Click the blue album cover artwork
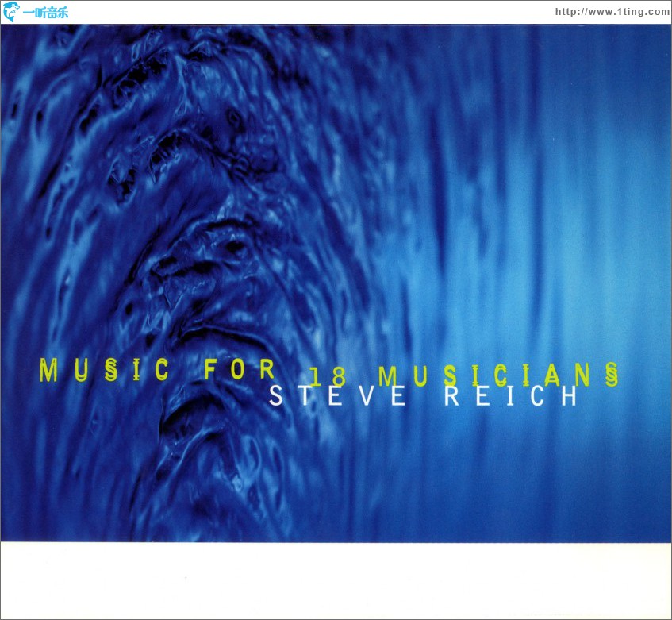Viewport: 672px width, 620px height. click(336, 283)
